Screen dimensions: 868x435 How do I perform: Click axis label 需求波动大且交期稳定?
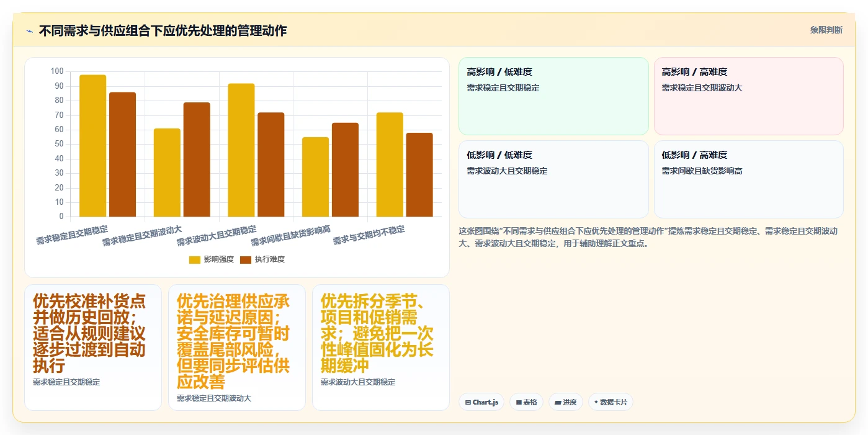pos(217,236)
